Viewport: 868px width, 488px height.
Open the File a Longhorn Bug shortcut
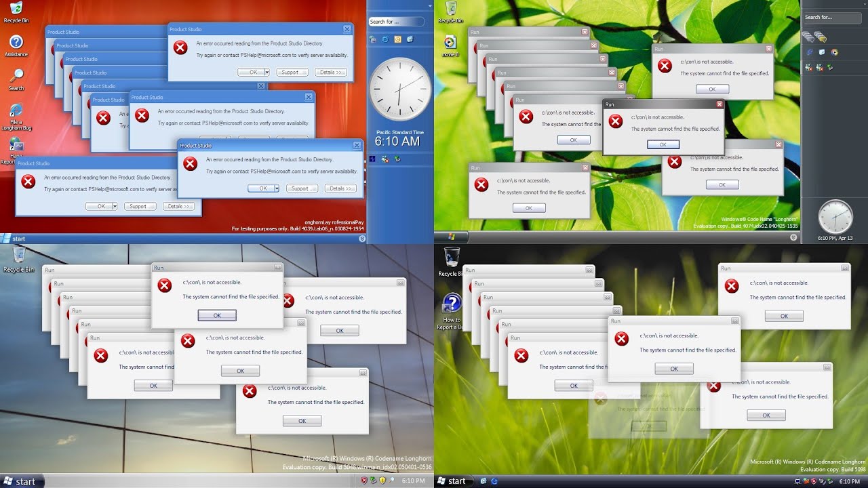tap(16, 117)
